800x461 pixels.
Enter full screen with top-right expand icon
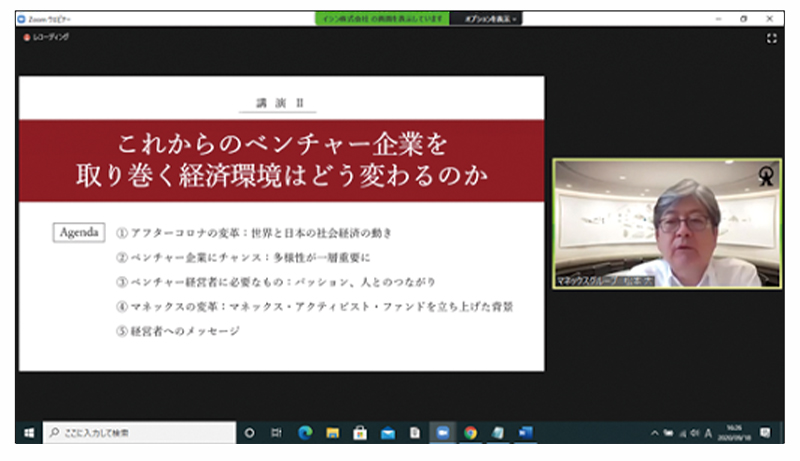point(771,38)
